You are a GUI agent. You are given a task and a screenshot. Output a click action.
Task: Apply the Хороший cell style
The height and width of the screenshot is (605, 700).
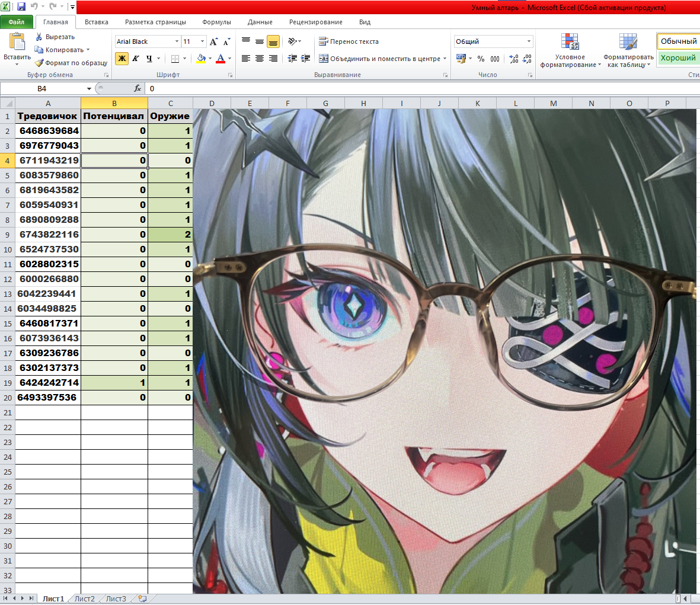click(678, 57)
